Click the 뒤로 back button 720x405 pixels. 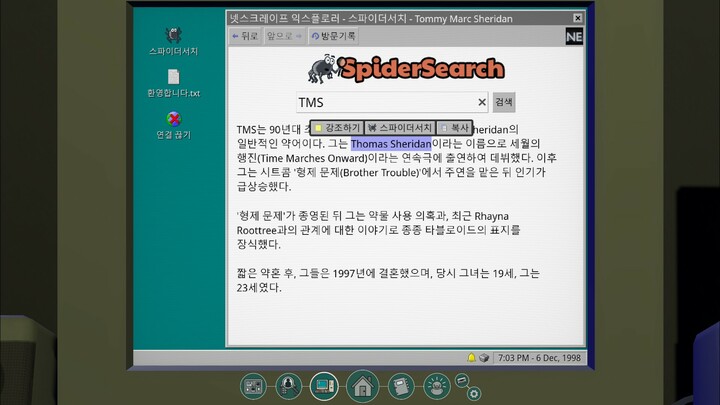(245, 36)
